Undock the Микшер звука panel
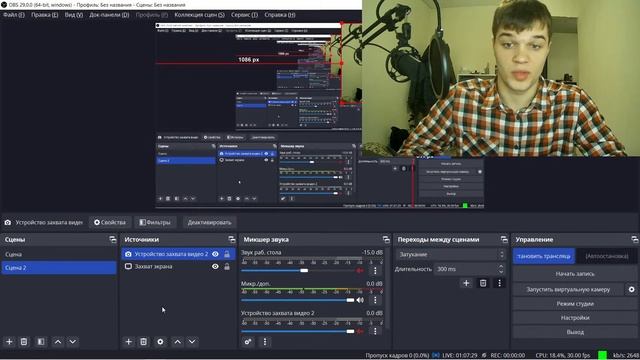Viewport: 640px width, 360px height. [x=386, y=240]
